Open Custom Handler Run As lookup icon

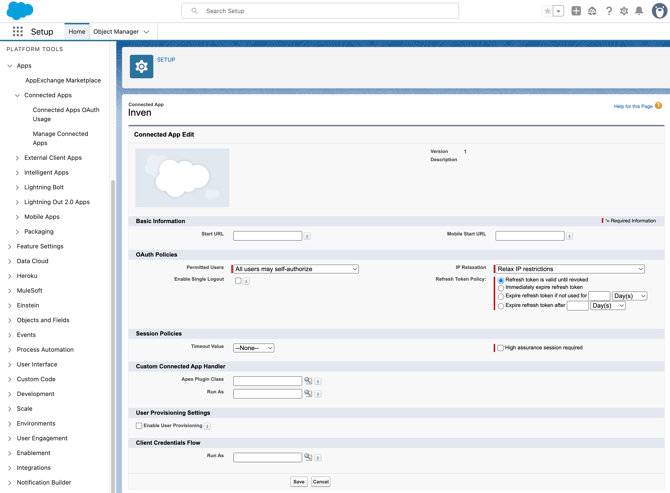308,393
